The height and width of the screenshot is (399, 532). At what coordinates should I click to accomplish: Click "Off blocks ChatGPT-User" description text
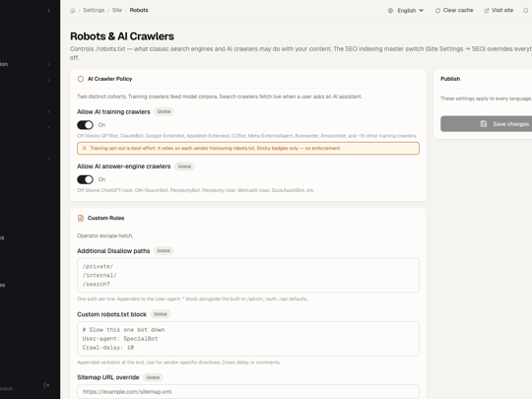click(195, 190)
